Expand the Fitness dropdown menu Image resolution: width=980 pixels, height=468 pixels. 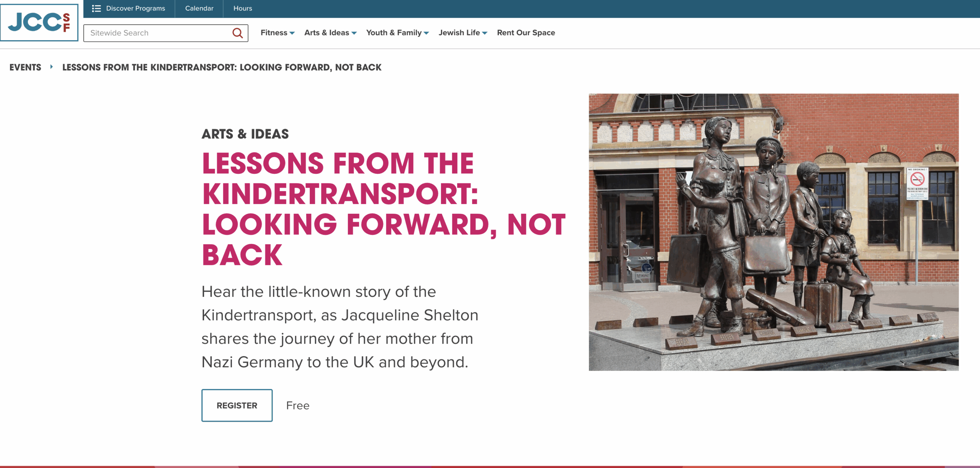tap(278, 33)
